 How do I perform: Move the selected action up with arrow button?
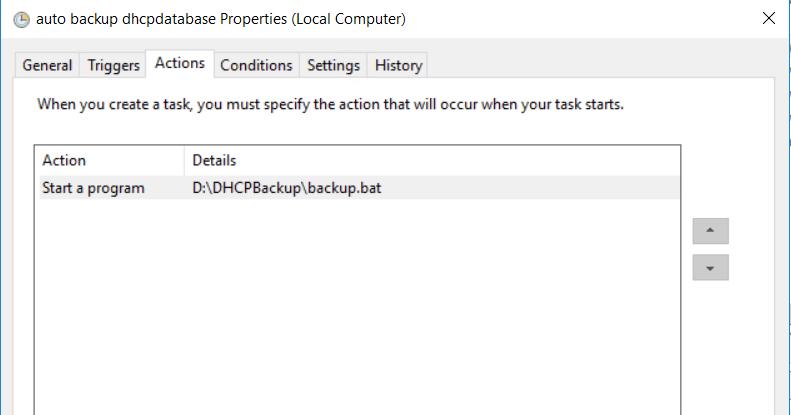[x=710, y=231]
